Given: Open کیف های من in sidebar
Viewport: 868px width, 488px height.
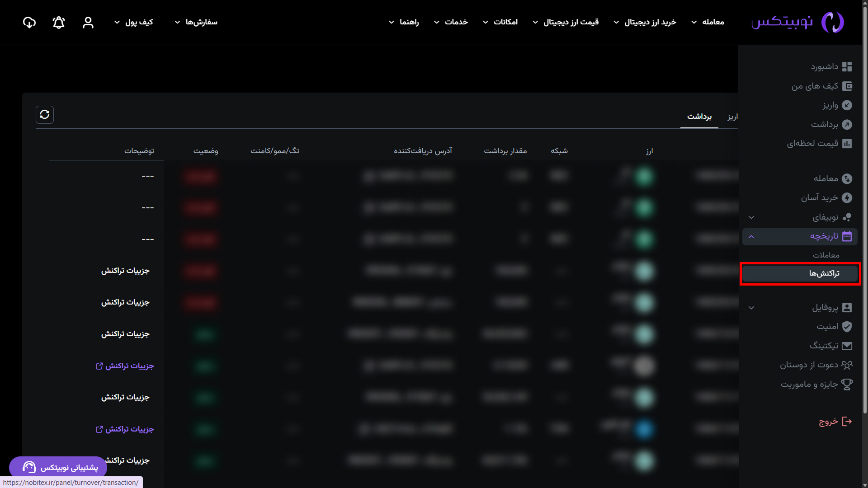Looking at the screenshot, I should click(x=815, y=86).
